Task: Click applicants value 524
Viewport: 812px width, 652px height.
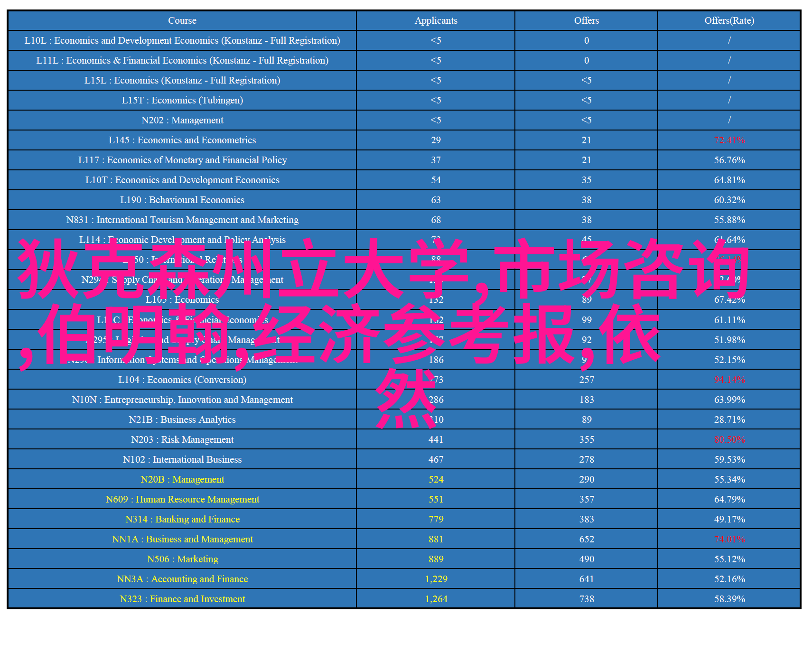Action: coord(436,479)
